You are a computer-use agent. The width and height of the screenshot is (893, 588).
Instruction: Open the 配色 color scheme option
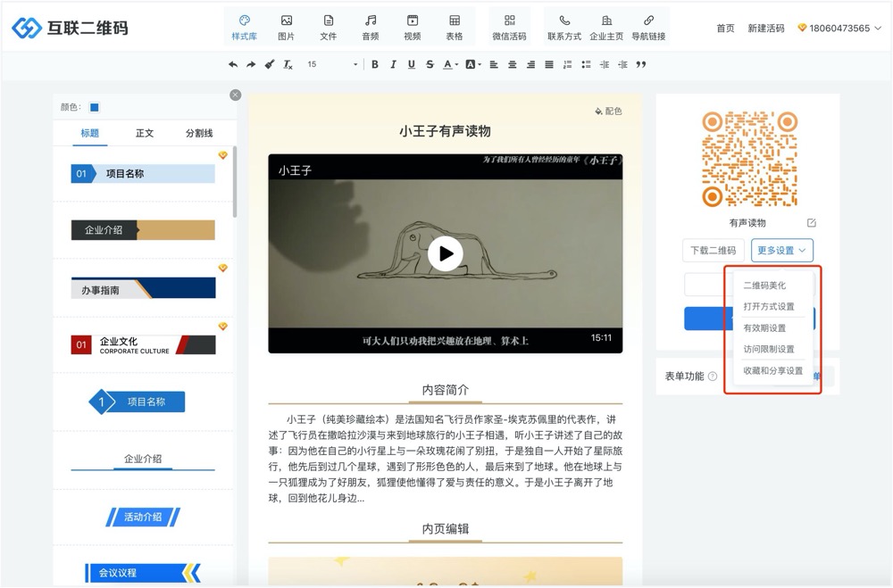click(x=608, y=111)
